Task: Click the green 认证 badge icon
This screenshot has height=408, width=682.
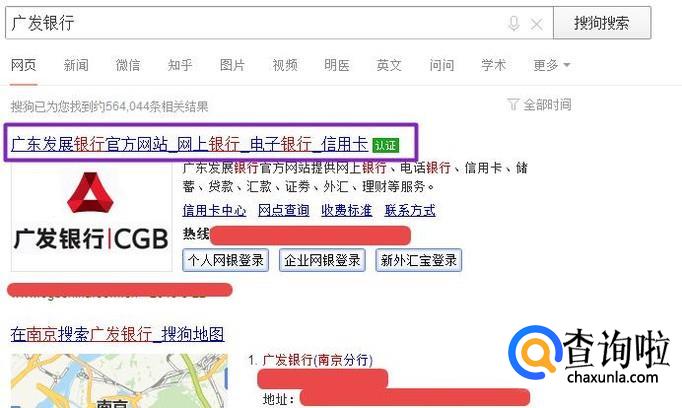Action: [385, 144]
